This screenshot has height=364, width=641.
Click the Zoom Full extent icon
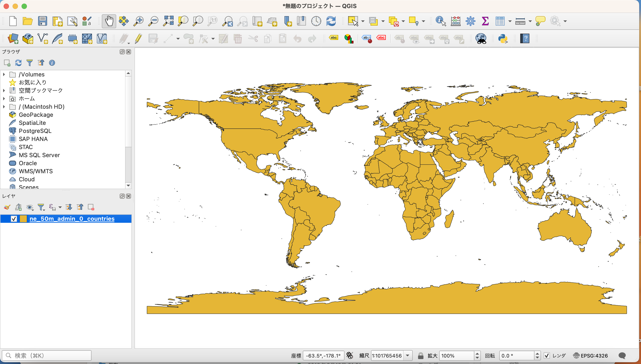coord(168,21)
